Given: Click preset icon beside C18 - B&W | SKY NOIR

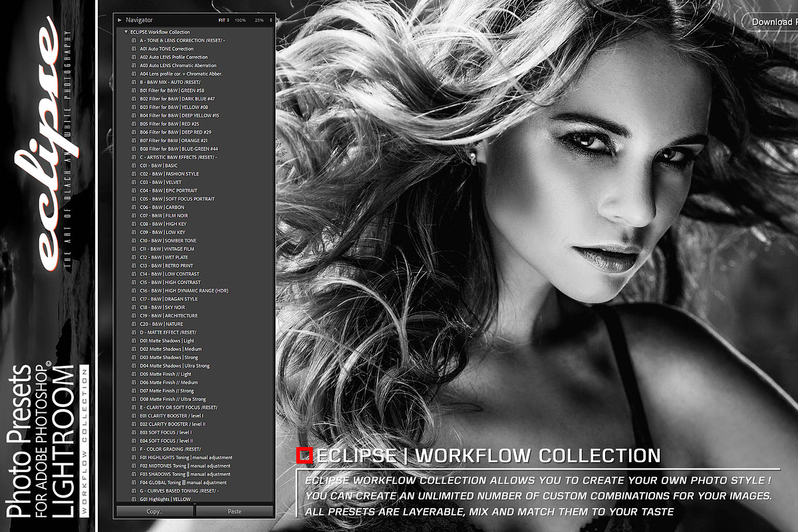Looking at the screenshot, I should click(134, 307).
